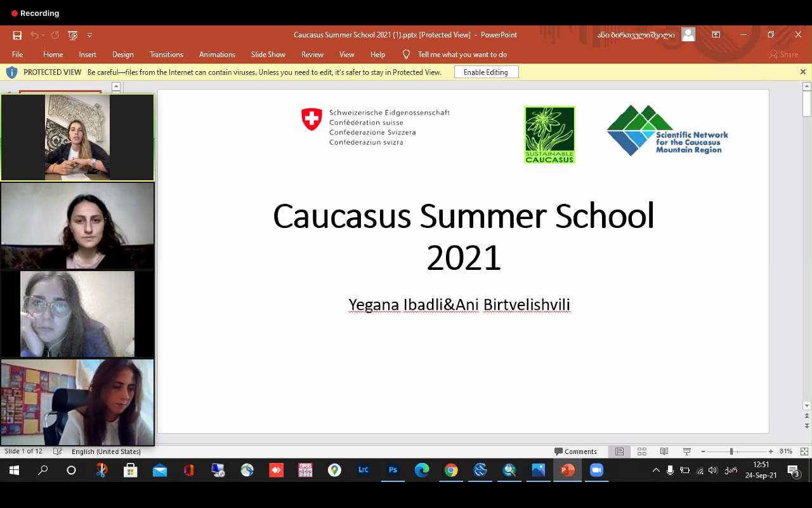Toggle Normal view button in status bar
The height and width of the screenshot is (508, 812).
tap(620, 451)
